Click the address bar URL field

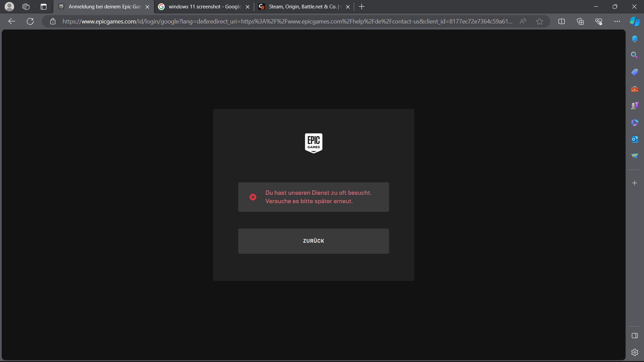[x=287, y=21]
